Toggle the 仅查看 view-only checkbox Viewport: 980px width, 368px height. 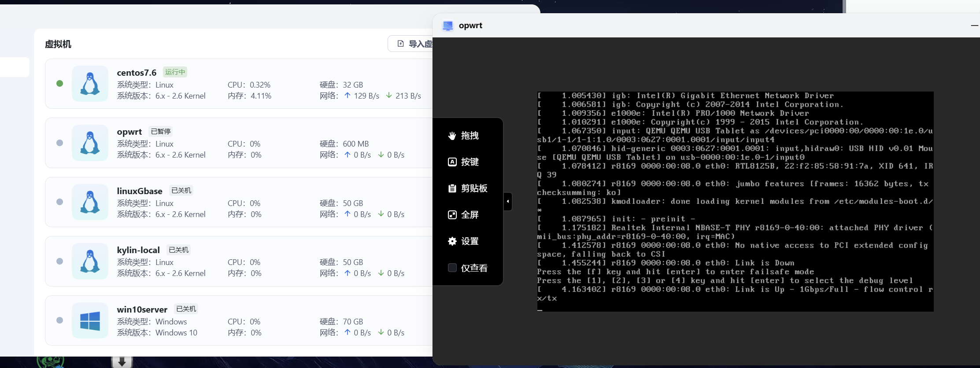tap(452, 268)
